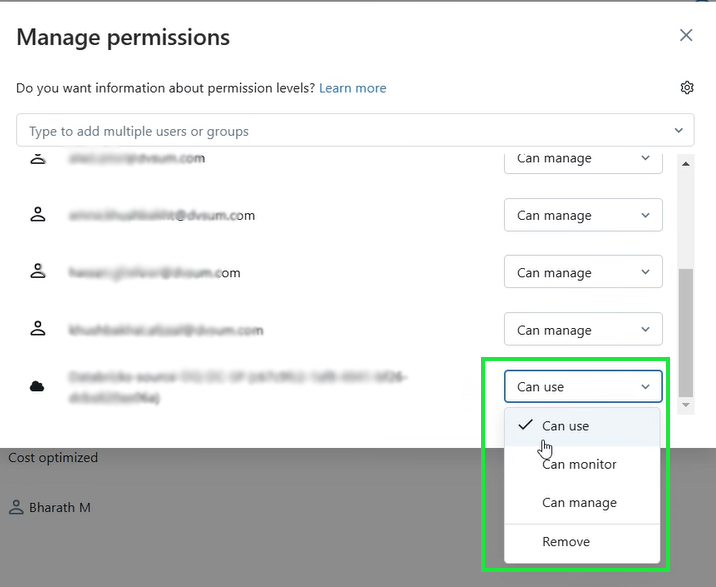The image size is (716, 587).
Task: Open permission settings gear icon
Action: pyautogui.click(x=687, y=87)
